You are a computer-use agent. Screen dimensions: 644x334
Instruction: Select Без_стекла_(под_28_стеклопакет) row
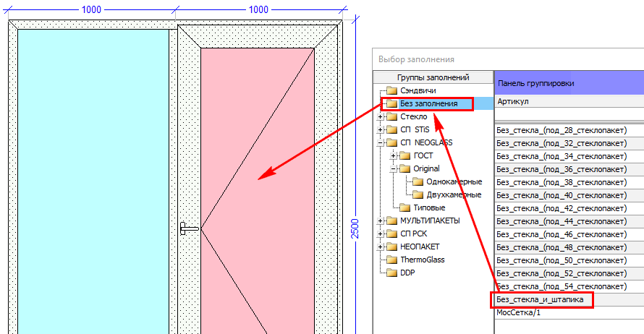click(569, 130)
